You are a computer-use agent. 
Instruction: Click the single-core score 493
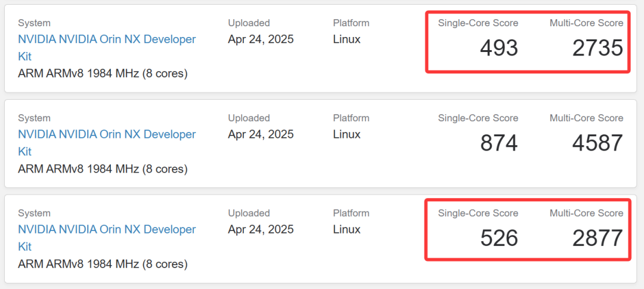tap(499, 48)
